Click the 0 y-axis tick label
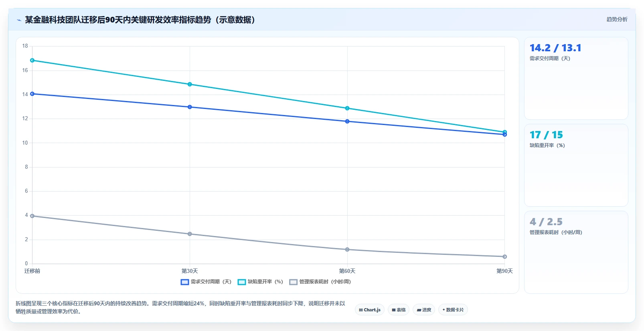This screenshot has width=644, height=331. [26, 264]
